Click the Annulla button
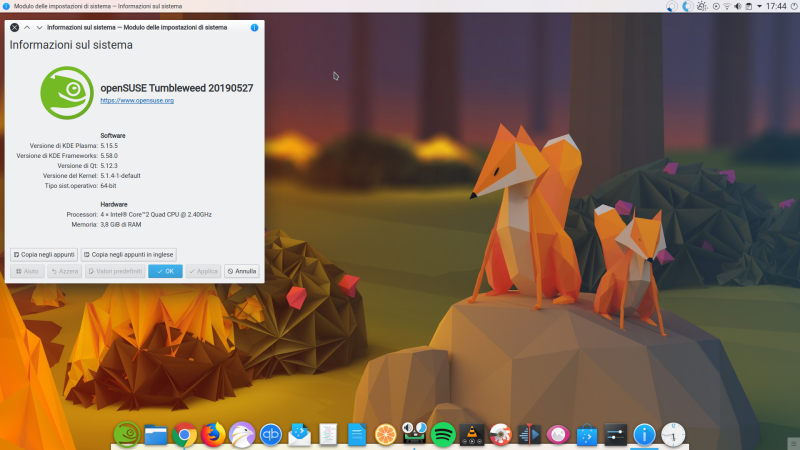800x450 pixels. 242,271
